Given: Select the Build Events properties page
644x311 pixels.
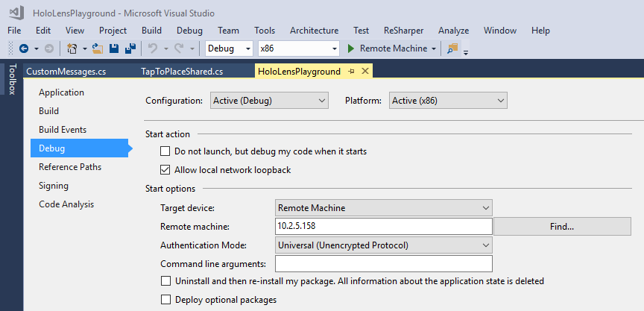Looking at the screenshot, I should click(63, 130).
